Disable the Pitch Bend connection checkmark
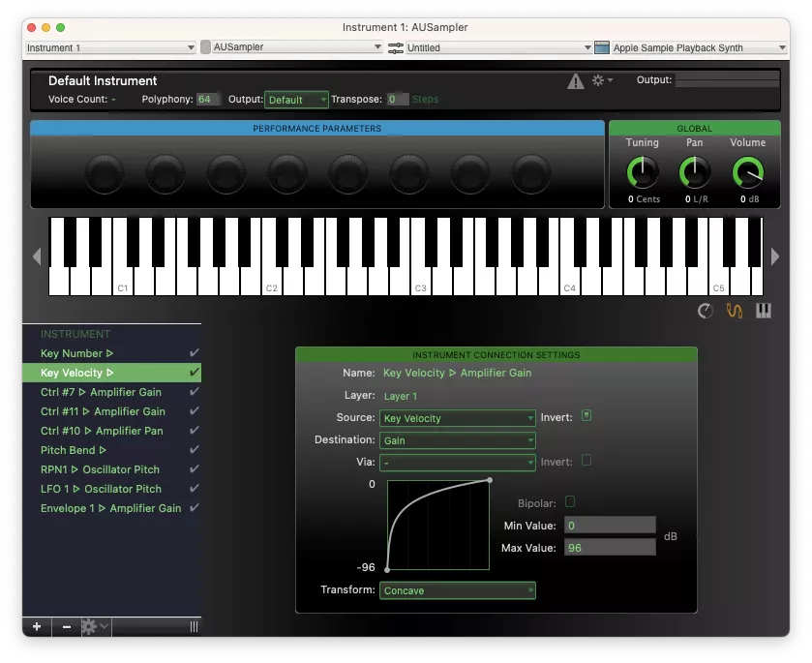812x663 pixels. pos(195,450)
